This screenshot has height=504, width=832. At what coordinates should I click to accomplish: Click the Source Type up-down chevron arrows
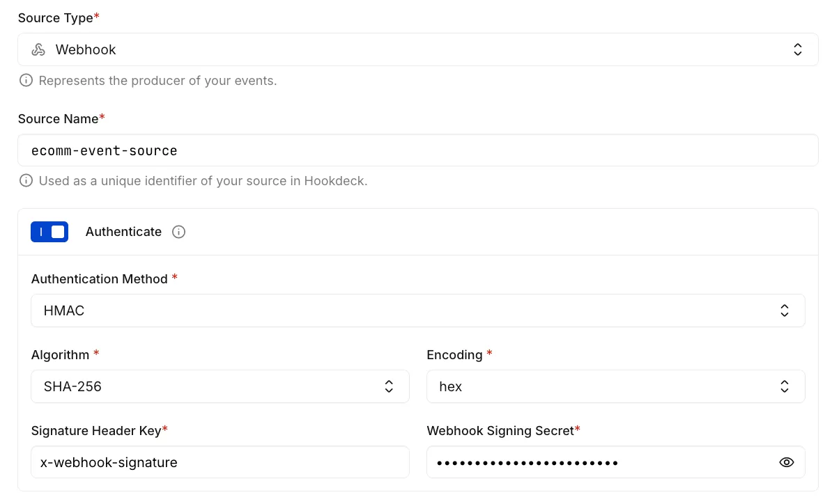798,50
